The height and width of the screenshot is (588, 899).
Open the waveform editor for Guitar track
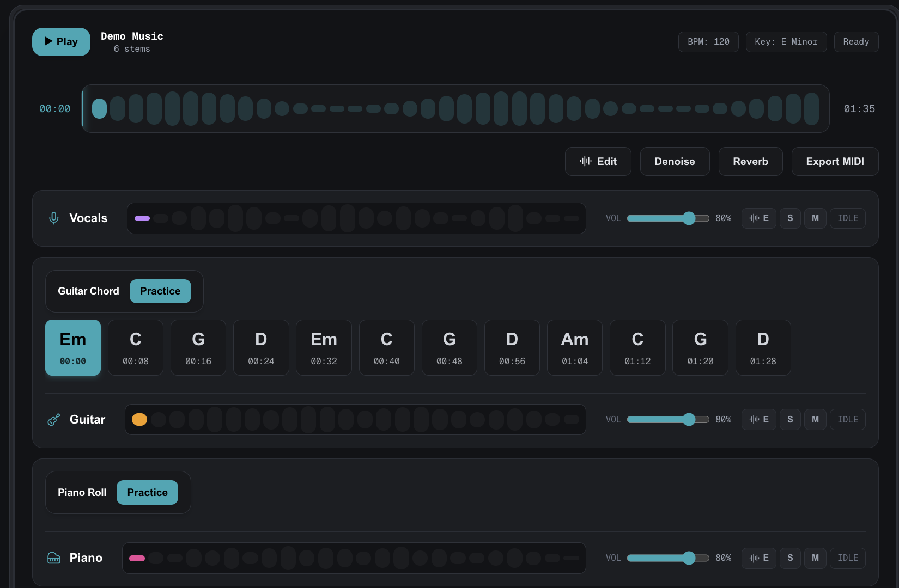758,420
